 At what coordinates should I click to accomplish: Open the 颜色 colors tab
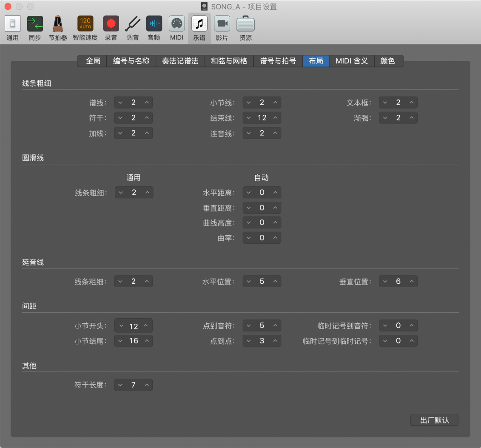tap(389, 61)
